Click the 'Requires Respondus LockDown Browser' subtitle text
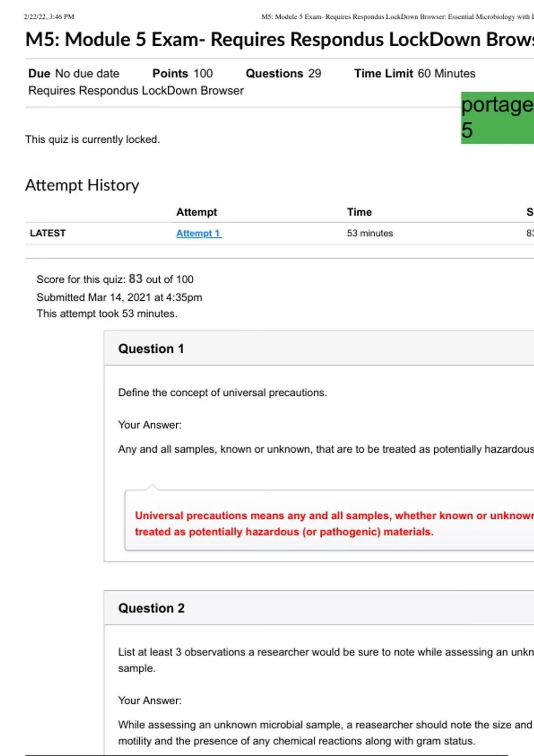This screenshot has width=534, height=756. (136, 90)
